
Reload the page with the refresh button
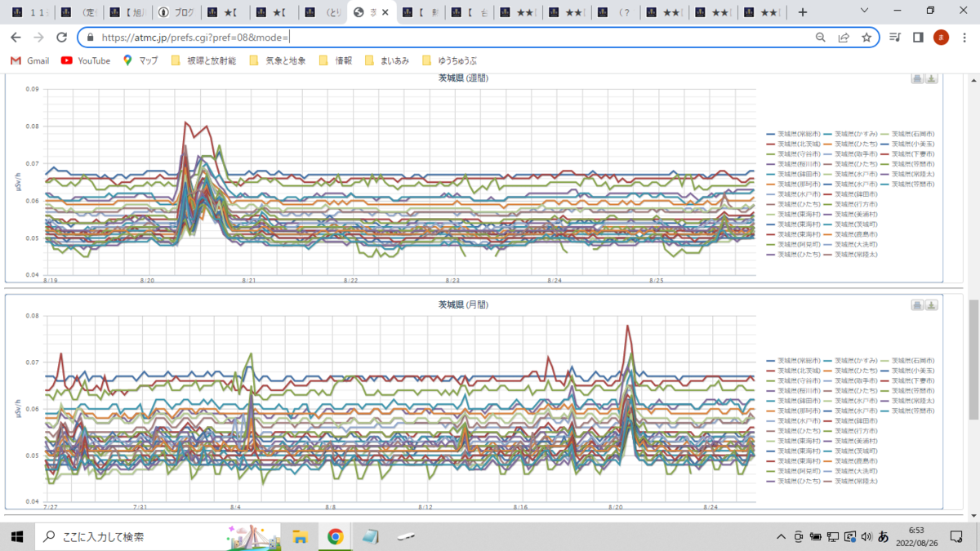61,38
